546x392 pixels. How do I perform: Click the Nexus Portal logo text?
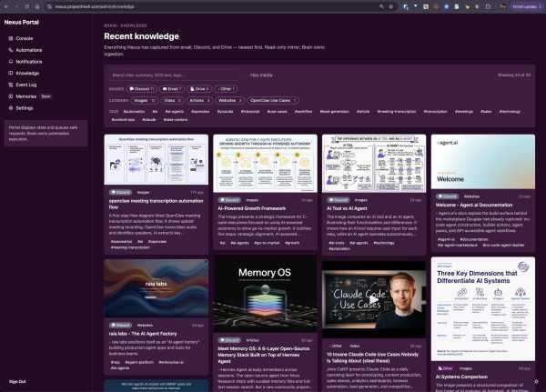22,22
